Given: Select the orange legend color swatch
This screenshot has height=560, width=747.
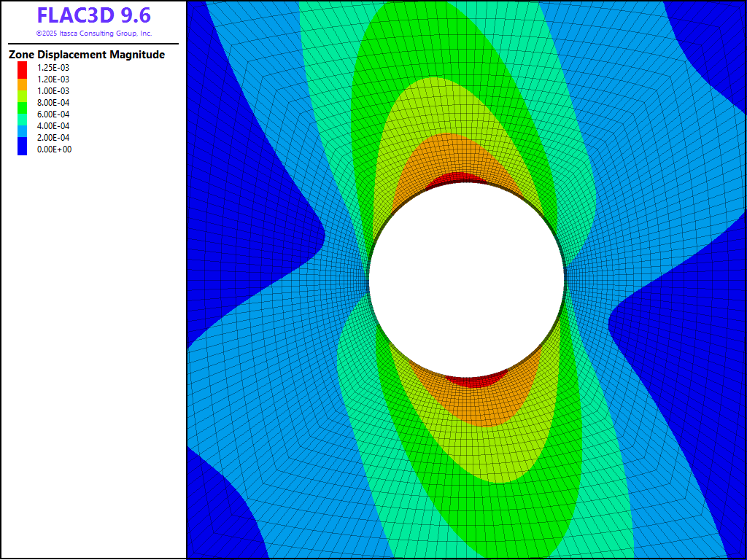Looking at the screenshot, I should pyautogui.click(x=22, y=83).
